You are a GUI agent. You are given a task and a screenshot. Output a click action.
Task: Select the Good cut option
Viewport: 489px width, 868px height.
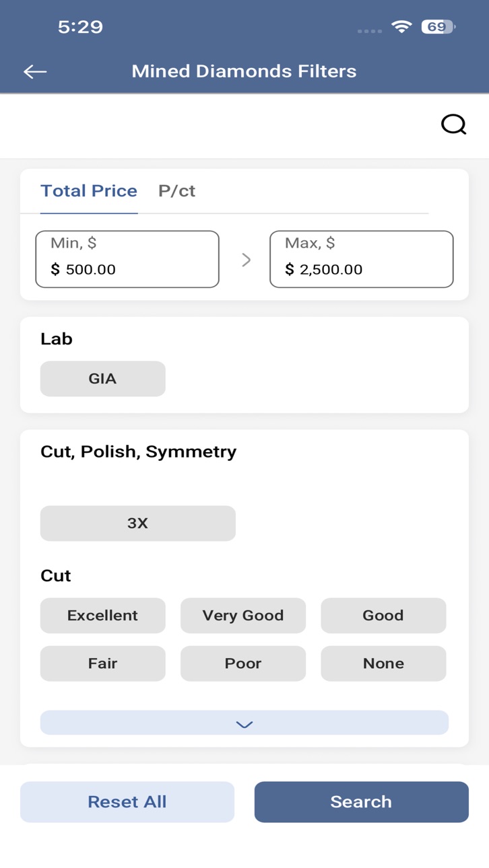383,616
